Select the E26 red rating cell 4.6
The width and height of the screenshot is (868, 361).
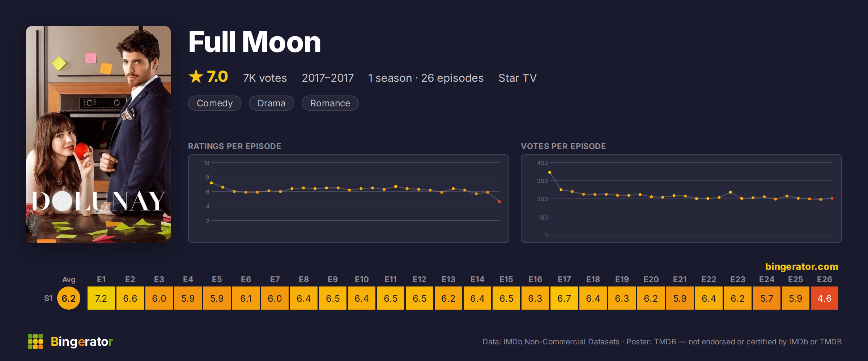point(825,298)
